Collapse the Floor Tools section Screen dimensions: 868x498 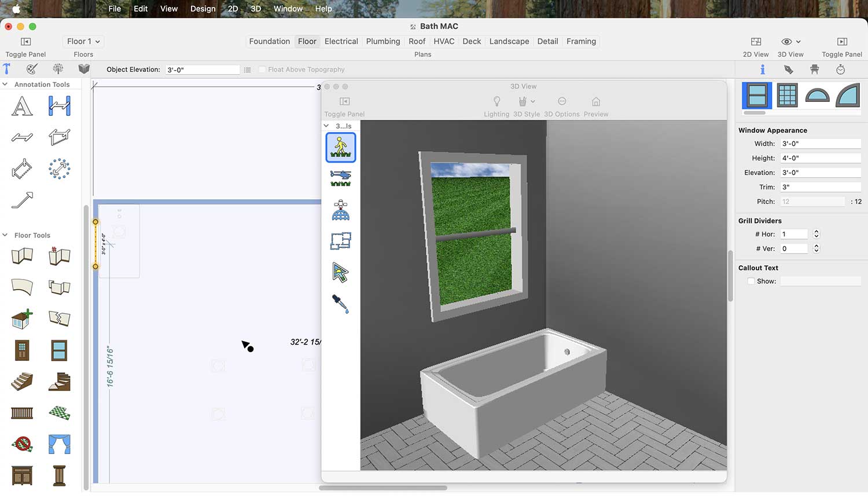point(5,235)
